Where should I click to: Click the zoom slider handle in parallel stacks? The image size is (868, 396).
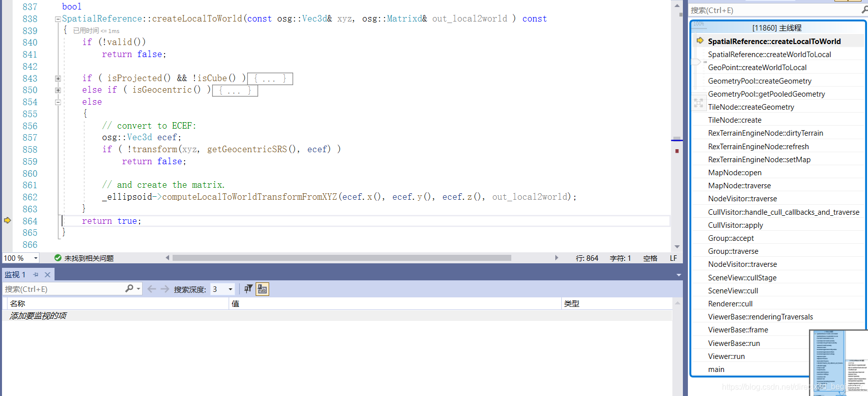click(696, 62)
